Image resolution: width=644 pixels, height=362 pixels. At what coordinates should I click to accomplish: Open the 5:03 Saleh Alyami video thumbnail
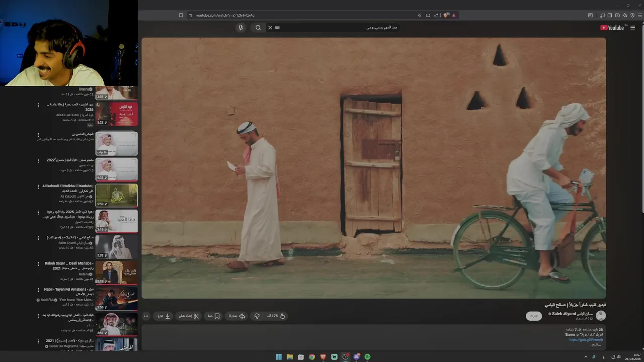click(116, 247)
